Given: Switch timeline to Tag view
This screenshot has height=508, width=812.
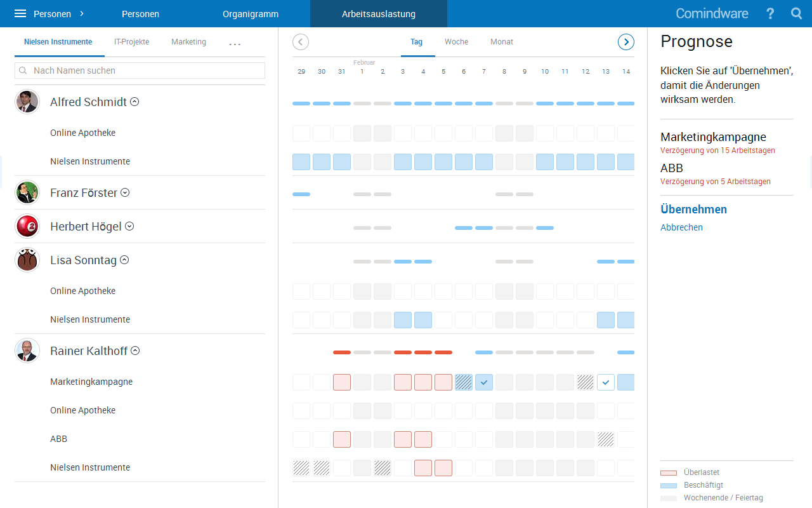Looking at the screenshot, I should tap(416, 42).
